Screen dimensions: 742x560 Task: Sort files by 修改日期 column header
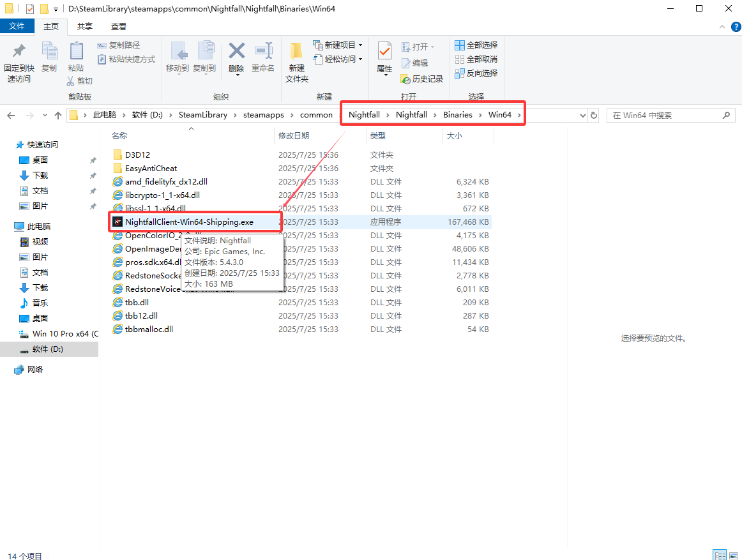pos(321,136)
